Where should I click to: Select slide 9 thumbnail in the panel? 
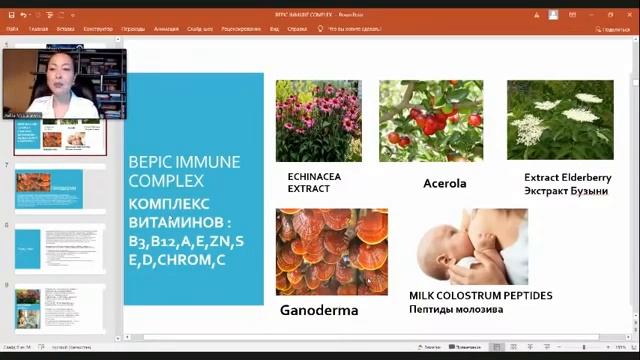pos(60,309)
